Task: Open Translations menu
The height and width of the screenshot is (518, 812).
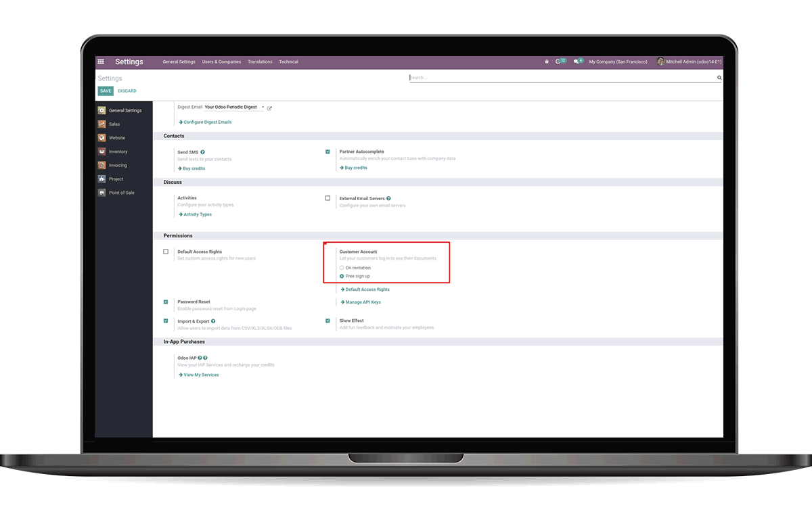Action: click(x=260, y=62)
